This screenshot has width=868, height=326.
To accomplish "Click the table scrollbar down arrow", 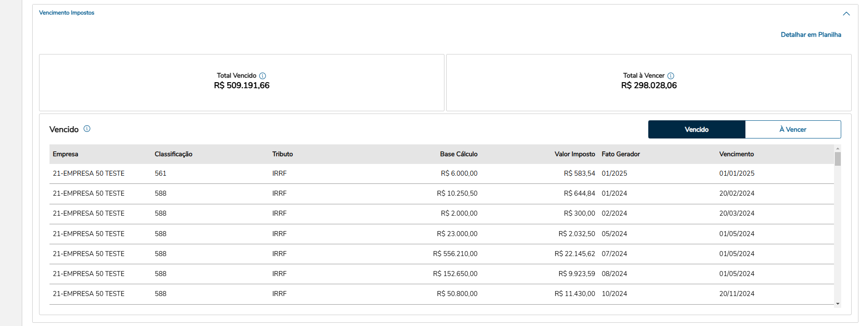I will click(838, 304).
